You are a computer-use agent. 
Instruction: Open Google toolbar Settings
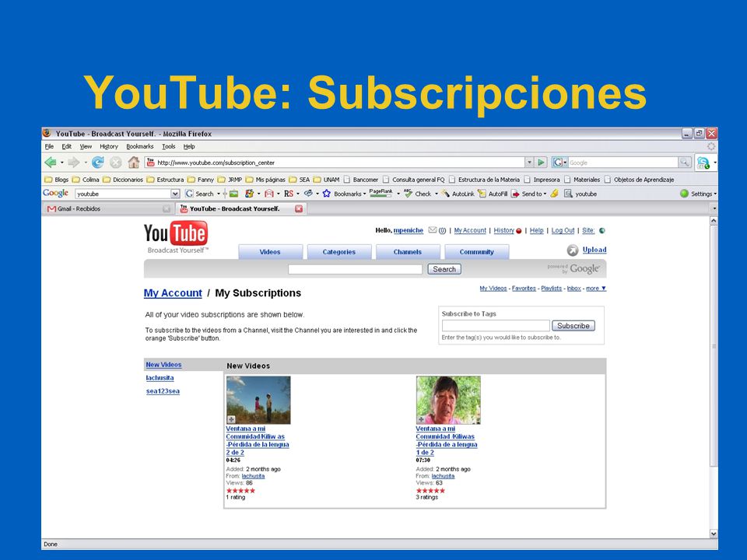696,194
